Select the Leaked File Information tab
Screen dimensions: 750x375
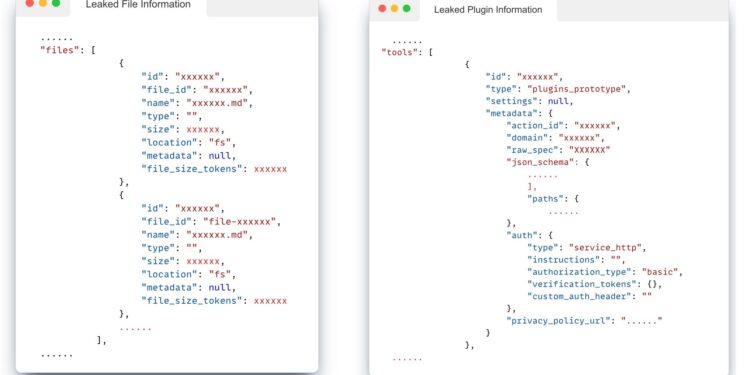pos(138,5)
